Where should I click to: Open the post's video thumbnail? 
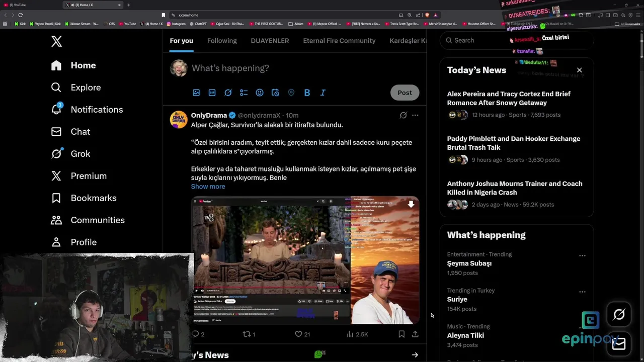click(x=305, y=260)
